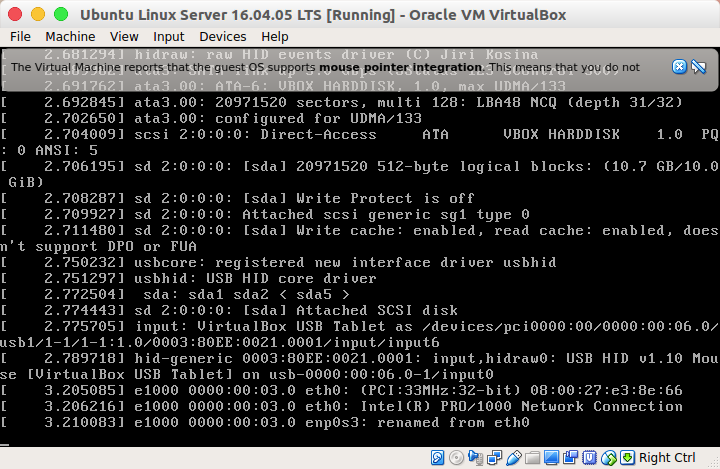The image size is (720, 469).
Task: Click the bold 'mouse pointer integration' text
Action: tap(400, 67)
